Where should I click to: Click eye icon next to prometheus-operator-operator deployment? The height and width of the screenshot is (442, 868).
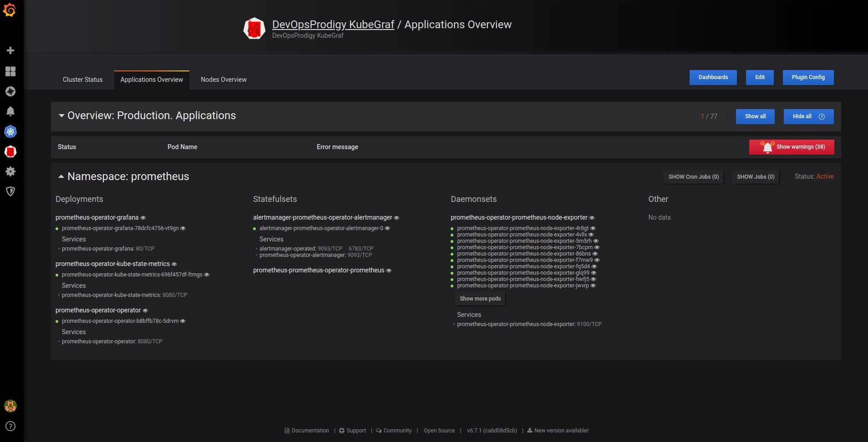click(x=145, y=311)
